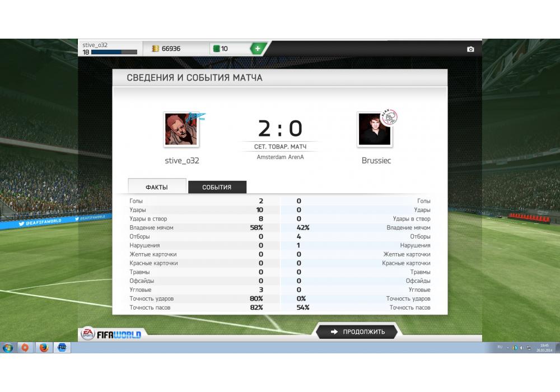This screenshot has height=392, width=560.
Task: Open Firefox from the taskbar
Action: [x=44, y=347]
